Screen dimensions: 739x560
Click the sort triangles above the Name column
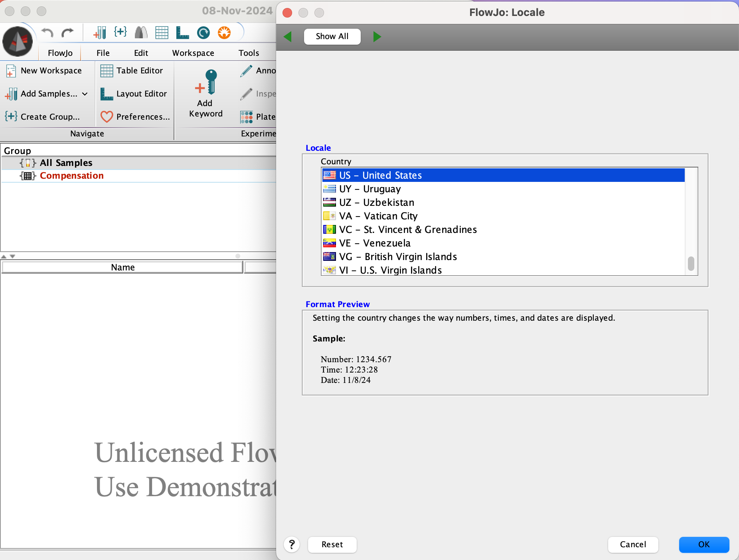click(x=8, y=256)
